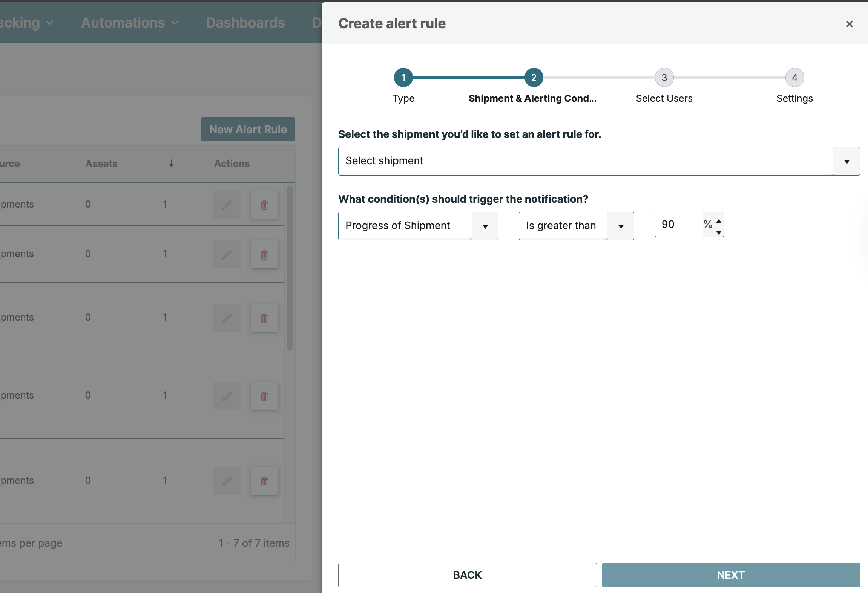
Task: Click the BACK button
Action: point(467,575)
